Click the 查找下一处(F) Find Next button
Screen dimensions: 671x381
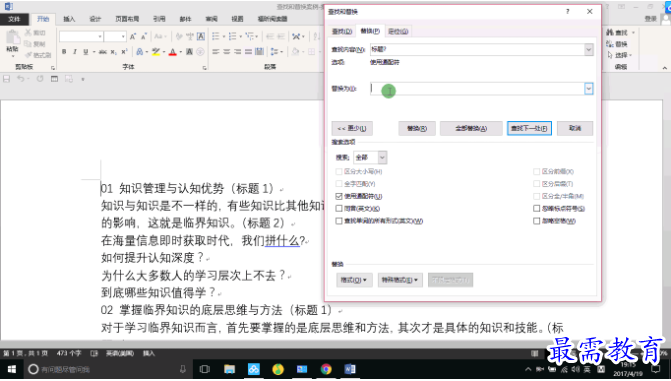[x=529, y=128]
